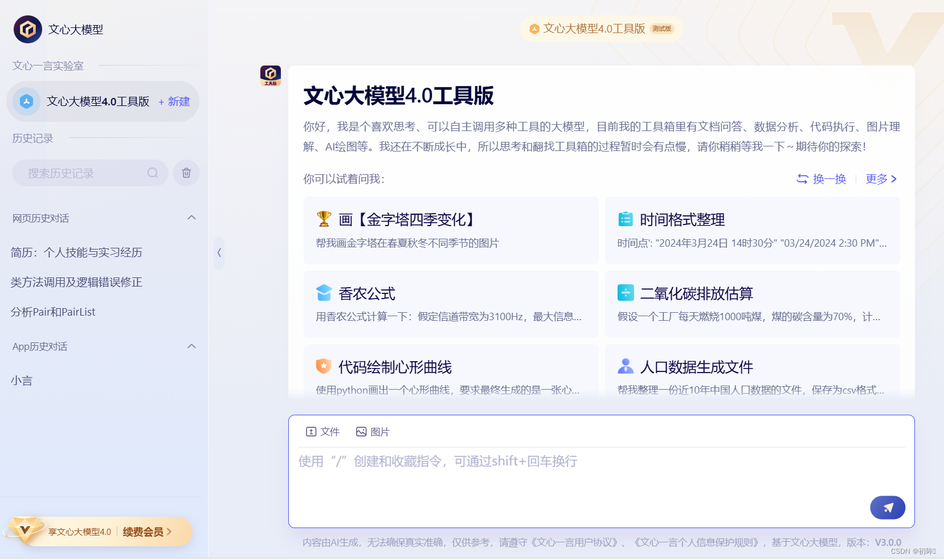
Task: Click the search magnifier icon in history
Action: [x=153, y=173]
